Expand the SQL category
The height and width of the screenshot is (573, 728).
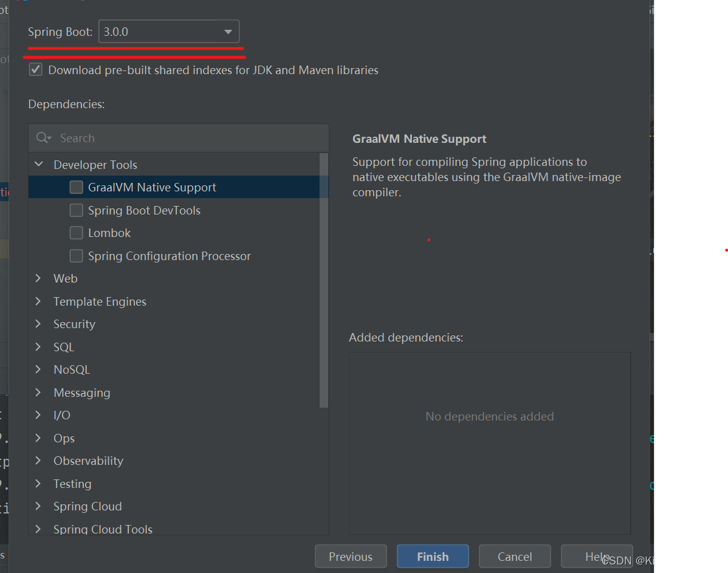pyautogui.click(x=38, y=347)
